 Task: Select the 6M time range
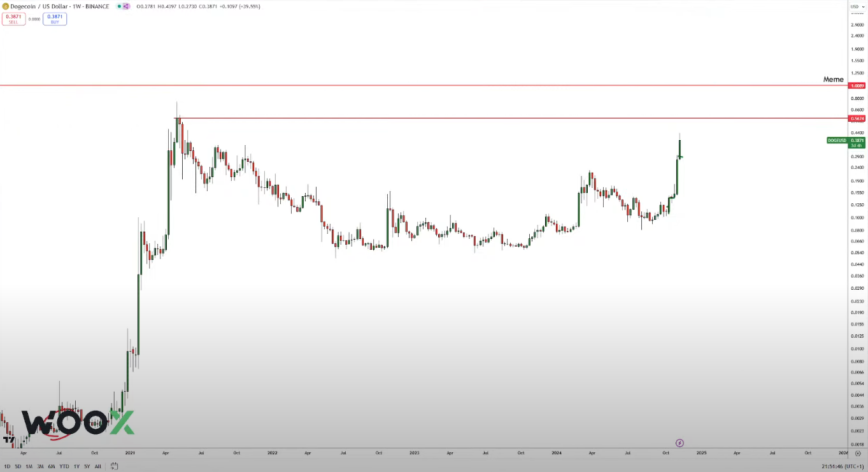(52, 466)
